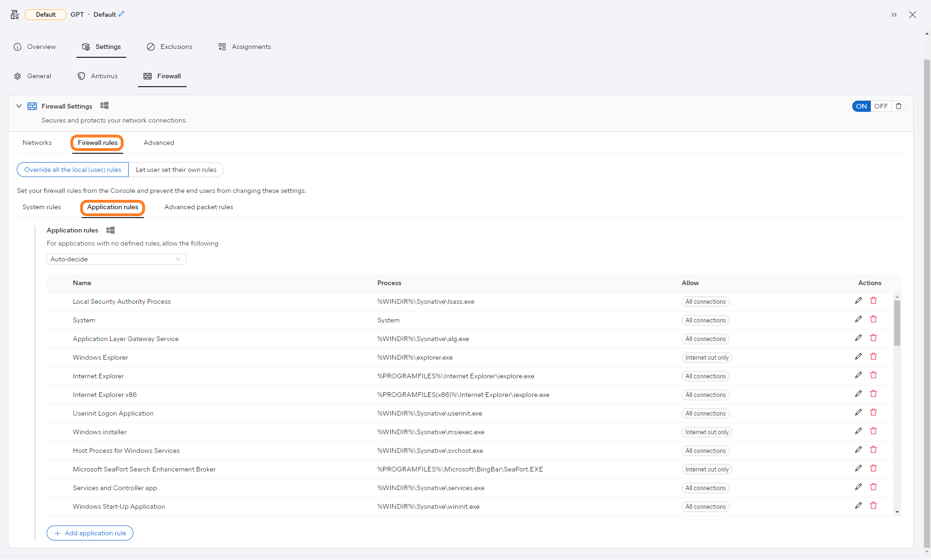Switch to the Assignments tab
The width and height of the screenshot is (931, 560).
(245, 47)
